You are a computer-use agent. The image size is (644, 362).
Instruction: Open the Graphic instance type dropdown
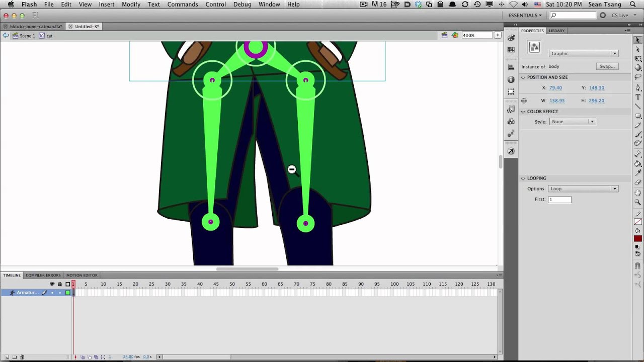pos(583,53)
